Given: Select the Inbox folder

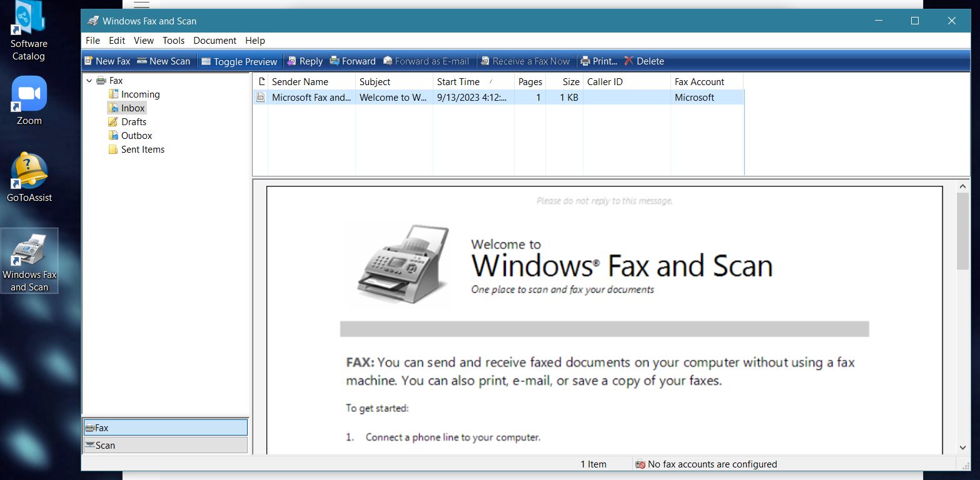Looking at the screenshot, I should 126,108.
